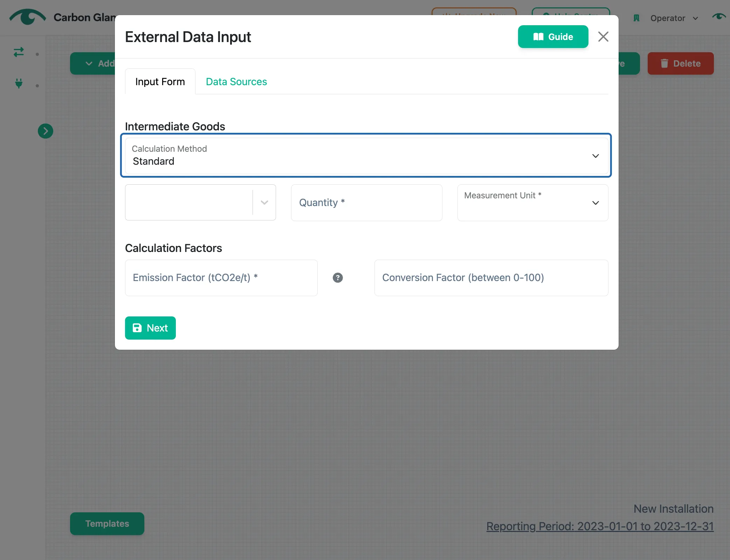The width and height of the screenshot is (730, 560).
Task: Click the Next button
Action: click(x=150, y=328)
